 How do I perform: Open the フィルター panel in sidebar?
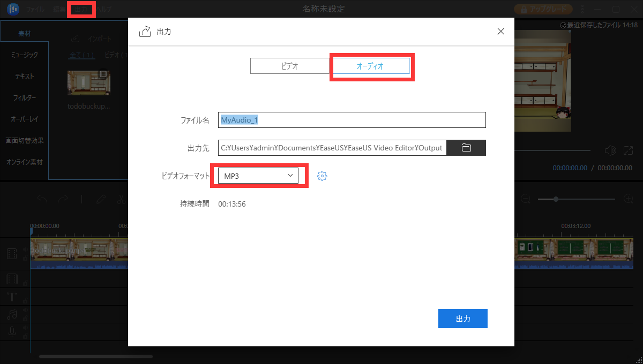[24, 97]
